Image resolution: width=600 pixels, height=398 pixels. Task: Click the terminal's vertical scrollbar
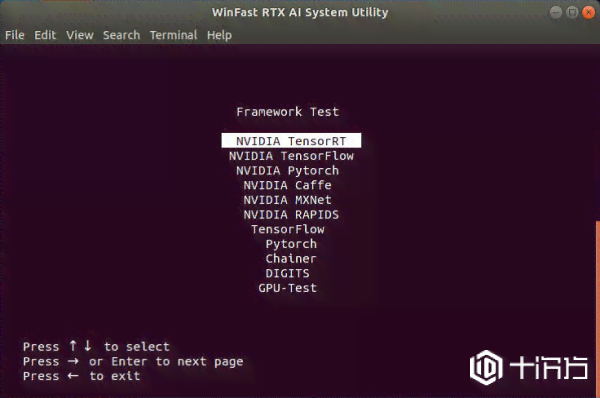coord(598,308)
